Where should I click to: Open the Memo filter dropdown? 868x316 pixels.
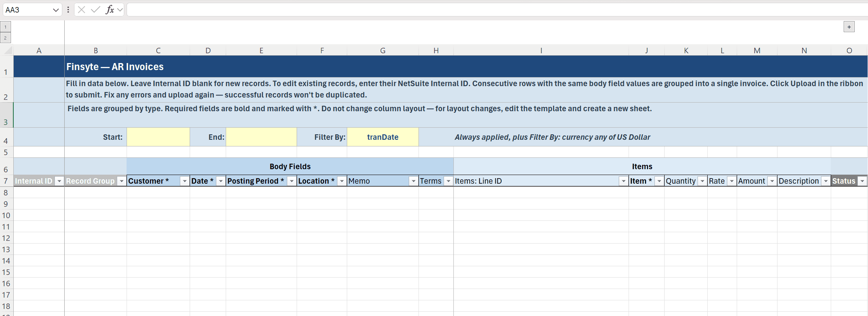tap(413, 181)
